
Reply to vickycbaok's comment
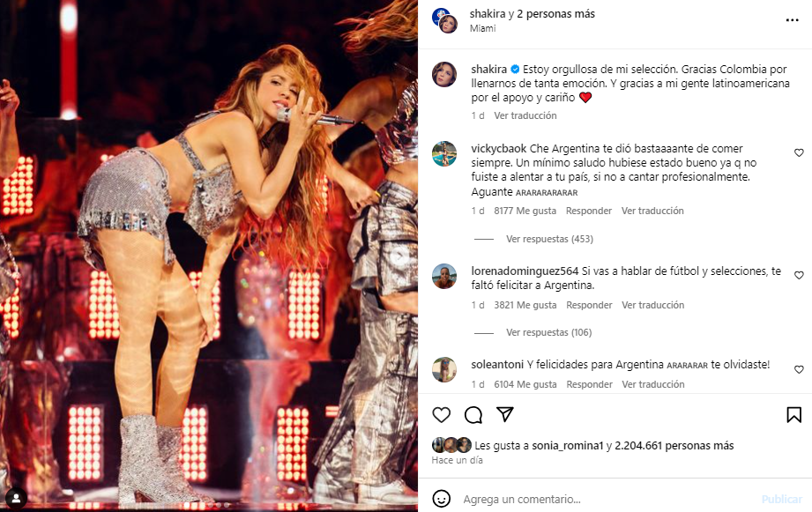(588, 211)
